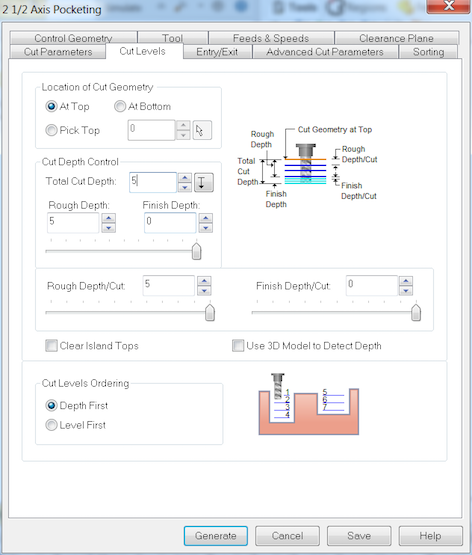
Task: Switch to the Sorting tab
Action: 428,52
